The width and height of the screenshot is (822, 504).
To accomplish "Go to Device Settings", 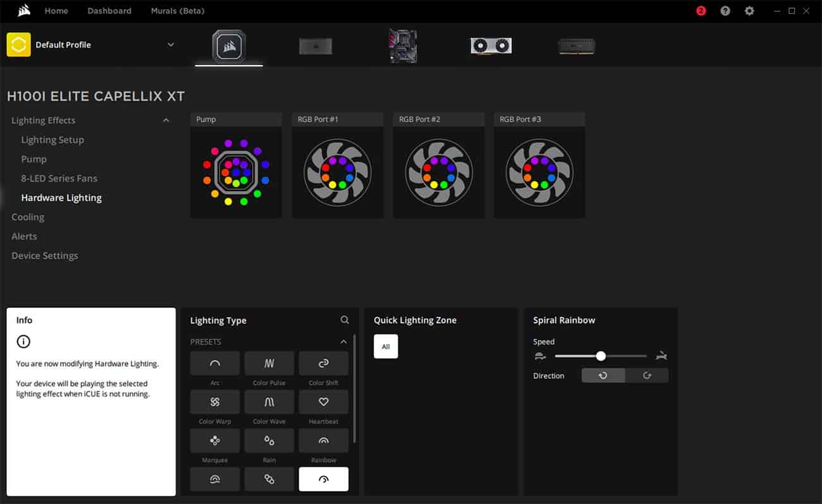I will point(45,255).
